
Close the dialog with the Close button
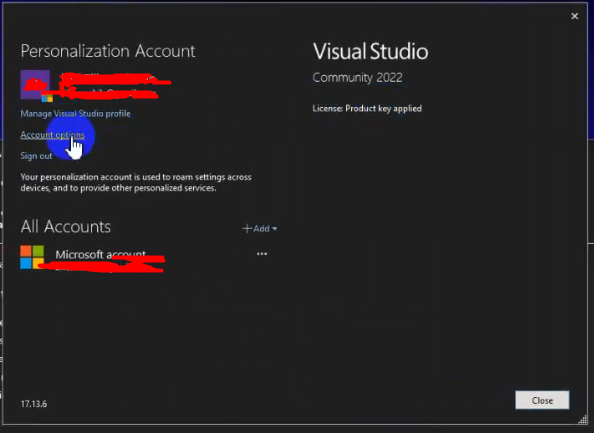coord(542,400)
